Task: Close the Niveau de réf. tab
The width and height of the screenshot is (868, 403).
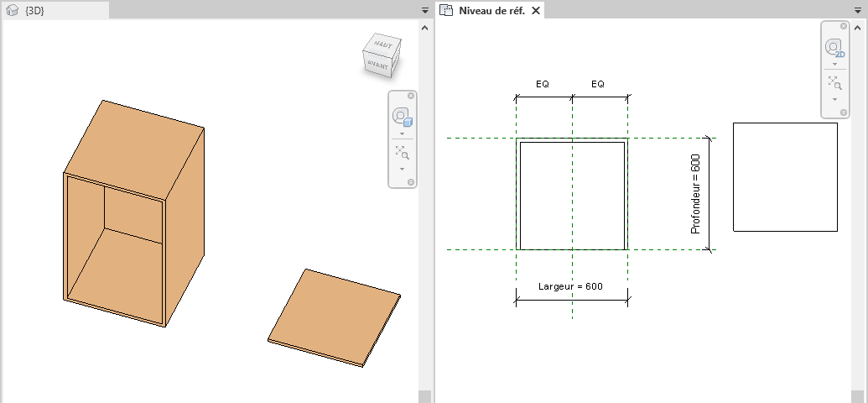Action: (536, 10)
